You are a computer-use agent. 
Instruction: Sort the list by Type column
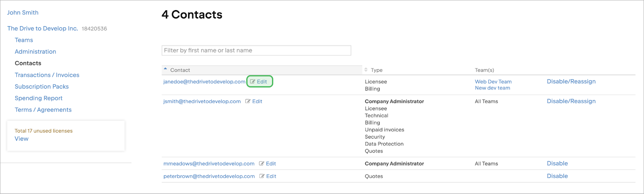click(x=366, y=70)
